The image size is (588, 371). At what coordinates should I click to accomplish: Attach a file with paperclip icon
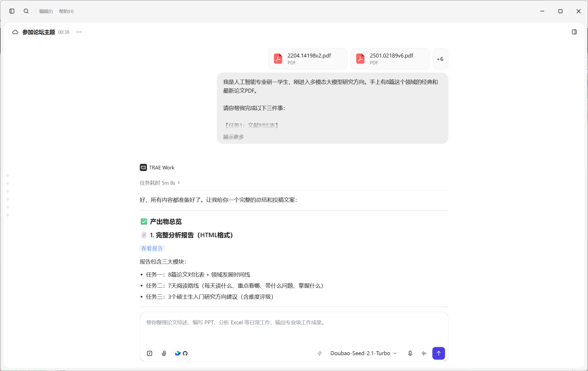pos(164,353)
